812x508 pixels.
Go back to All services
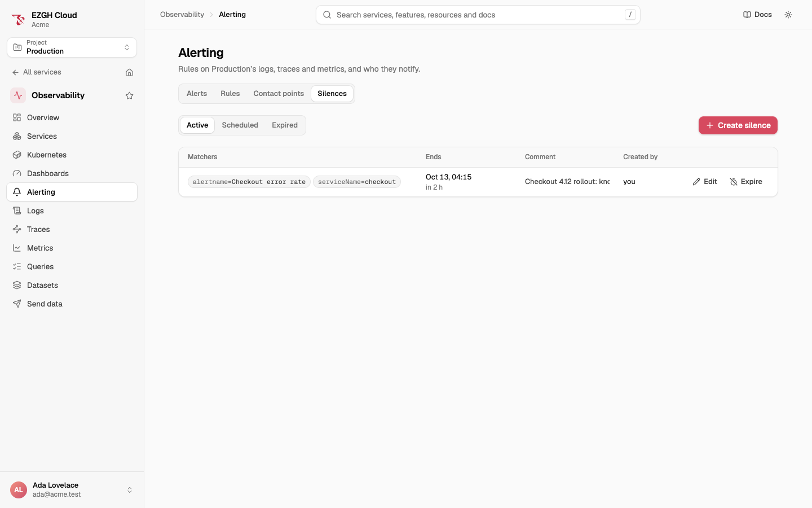click(37, 72)
